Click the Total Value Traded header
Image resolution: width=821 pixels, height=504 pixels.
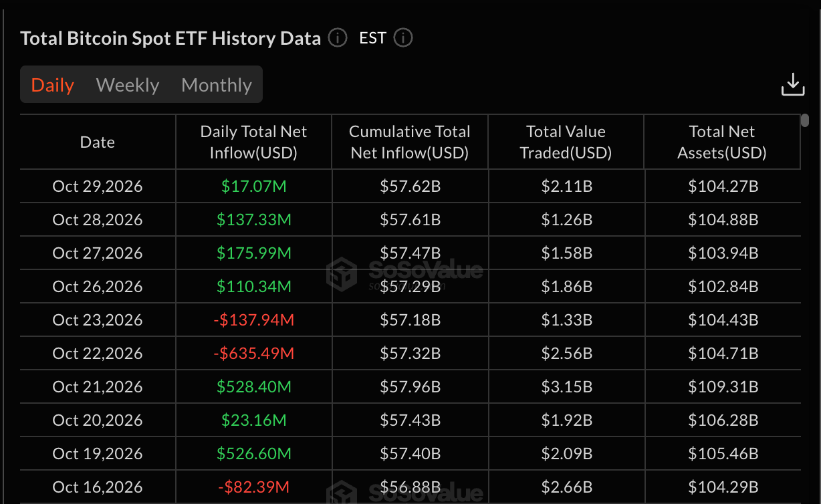coord(566,142)
